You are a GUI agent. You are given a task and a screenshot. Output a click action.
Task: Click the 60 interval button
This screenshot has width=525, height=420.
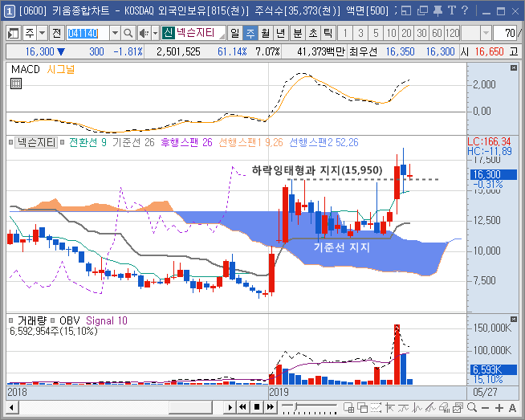pos(437,33)
